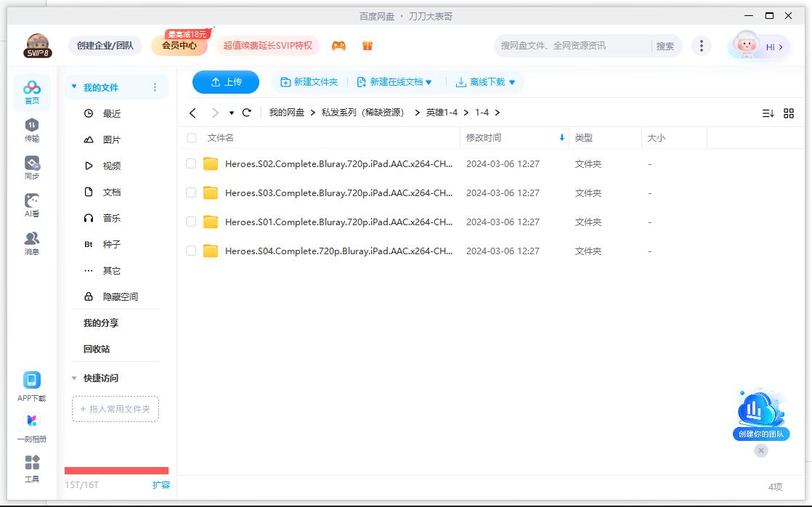Go back with the left arrow
This screenshot has height=507, width=812.
[x=192, y=113]
